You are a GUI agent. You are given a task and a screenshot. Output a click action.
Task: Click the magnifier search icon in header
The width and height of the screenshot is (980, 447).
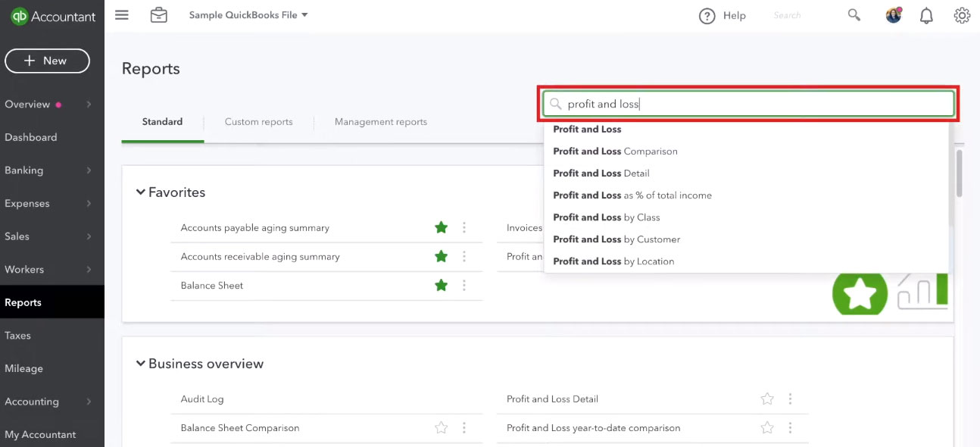(x=854, y=15)
